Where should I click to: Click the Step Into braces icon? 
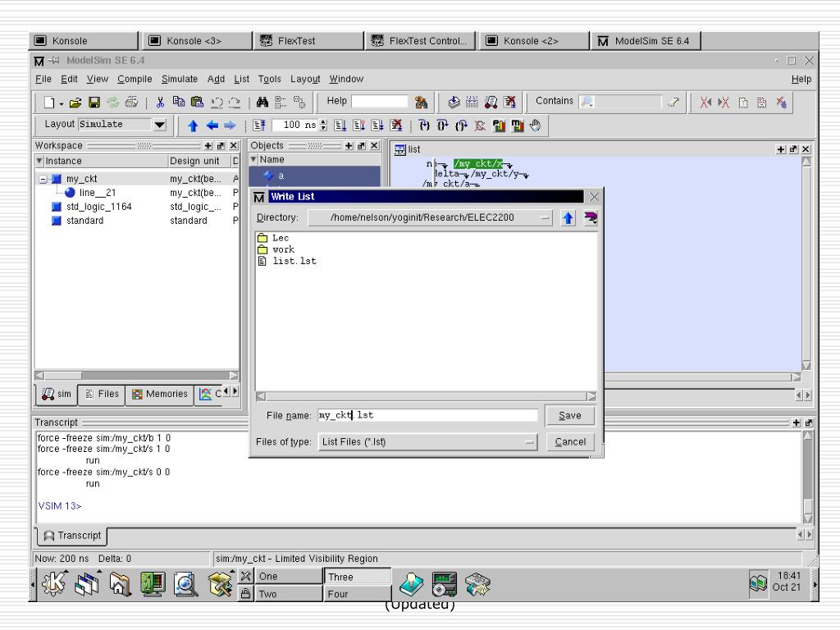click(x=424, y=126)
